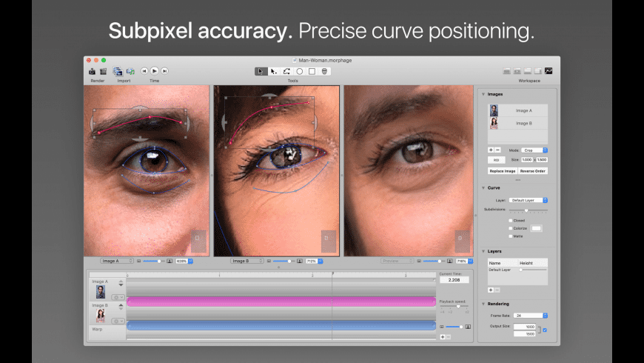Play the morph animation
The image size is (644, 363).
click(155, 71)
